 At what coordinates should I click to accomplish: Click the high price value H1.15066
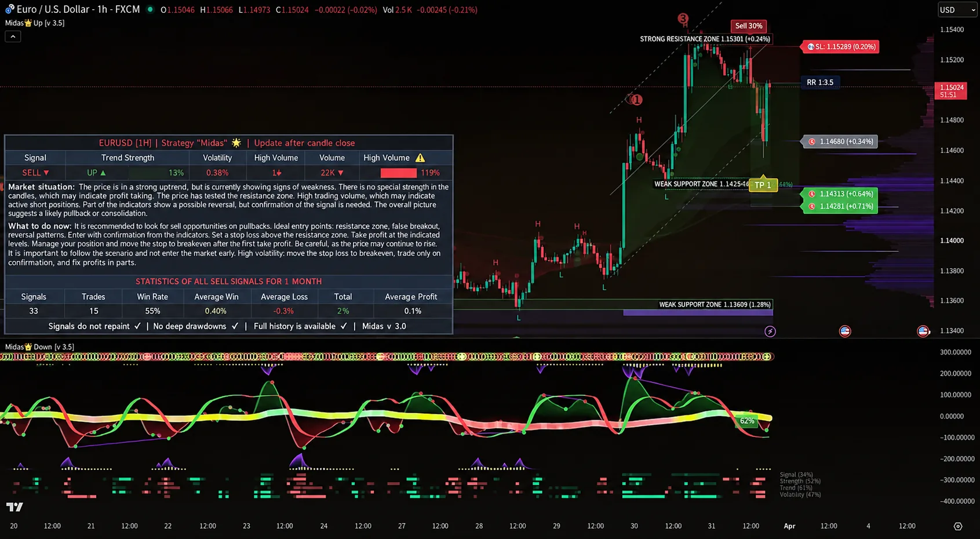point(216,10)
